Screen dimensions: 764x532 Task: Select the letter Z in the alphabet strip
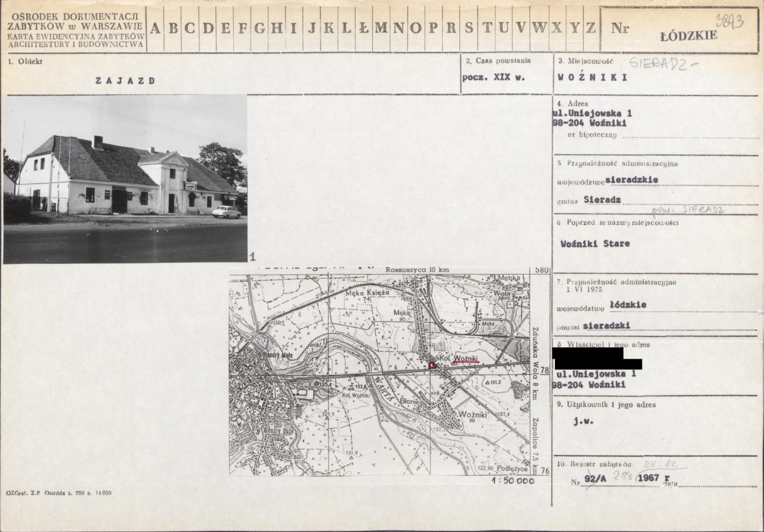click(591, 28)
